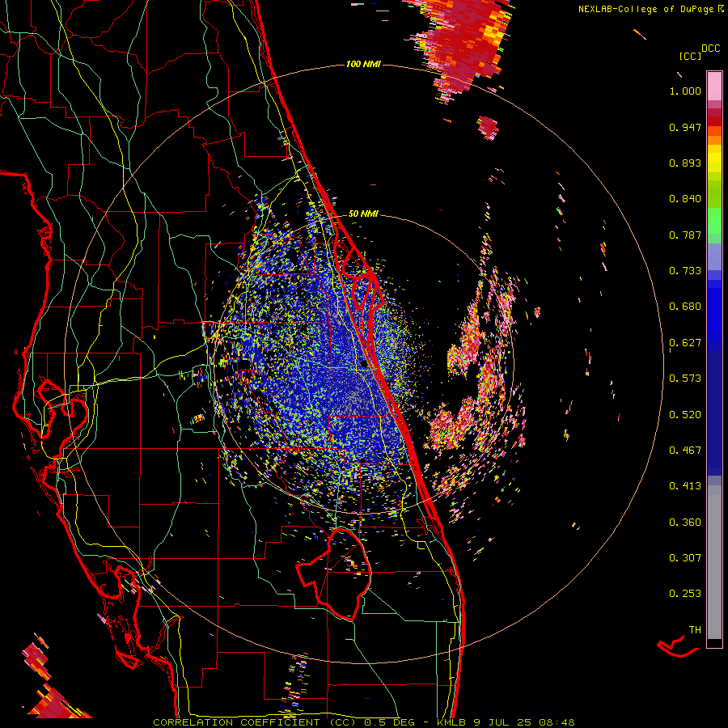Click the 1.000 value on the color scale

[x=685, y=91]
